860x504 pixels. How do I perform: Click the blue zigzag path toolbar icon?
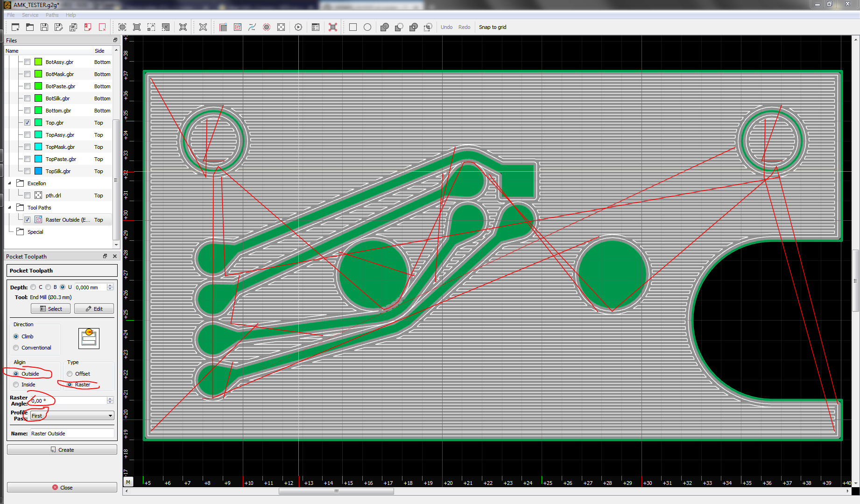[252, 27]
